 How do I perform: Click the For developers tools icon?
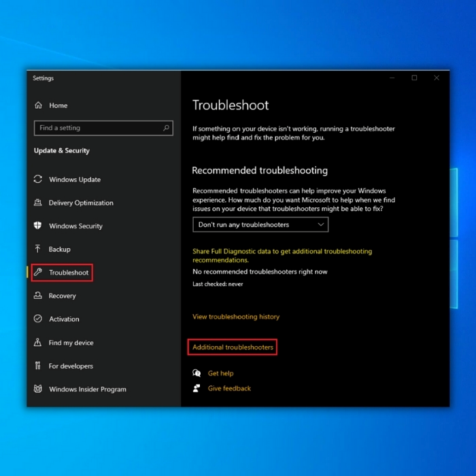(x=37, y=366)
